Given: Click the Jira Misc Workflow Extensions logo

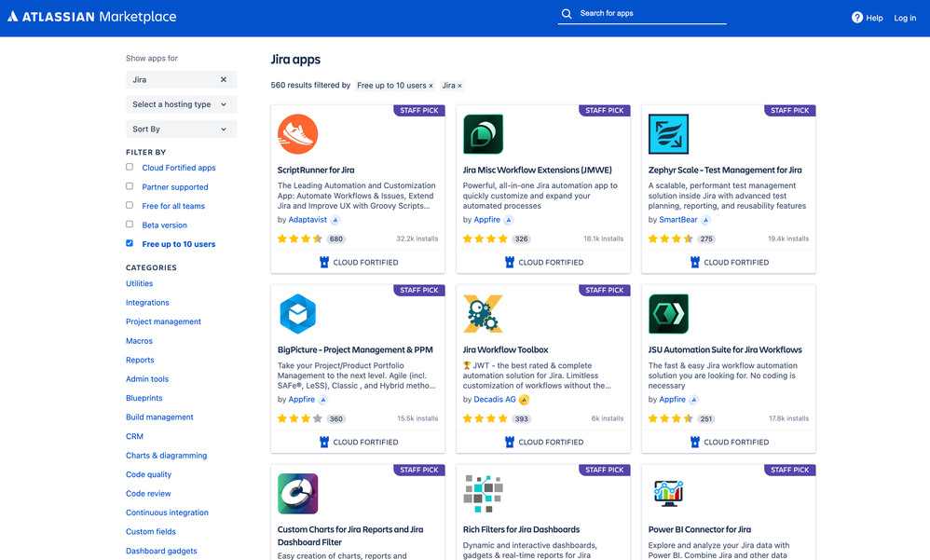Looking at the screenshot, I should click(x=483, y=134).
